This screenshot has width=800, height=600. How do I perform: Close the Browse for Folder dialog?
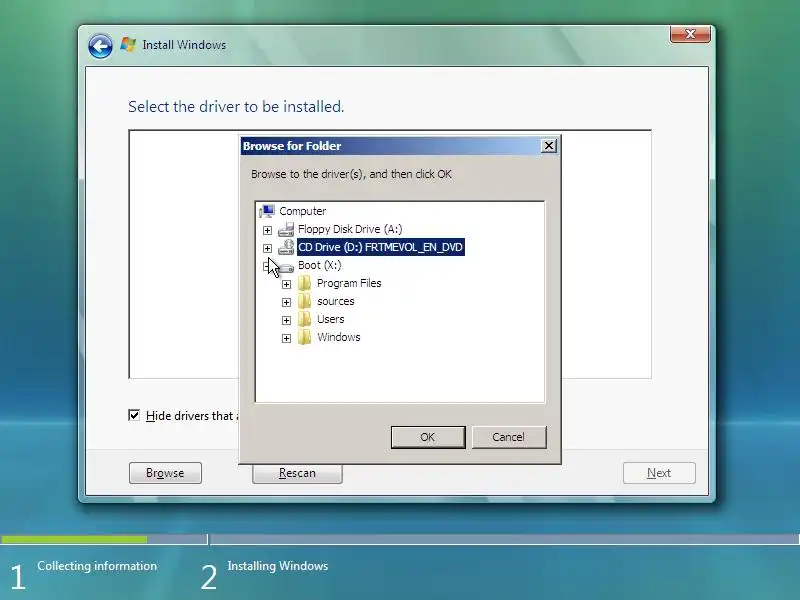point(548,146)
